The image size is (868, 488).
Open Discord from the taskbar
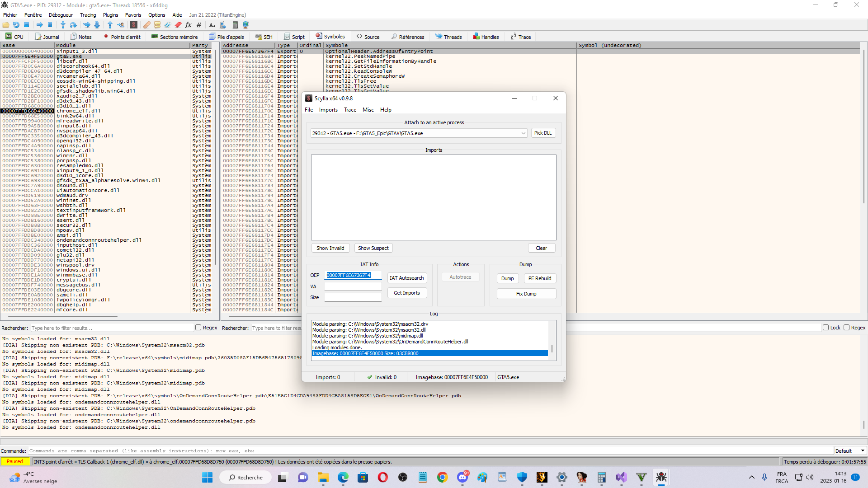coord(462,477)
